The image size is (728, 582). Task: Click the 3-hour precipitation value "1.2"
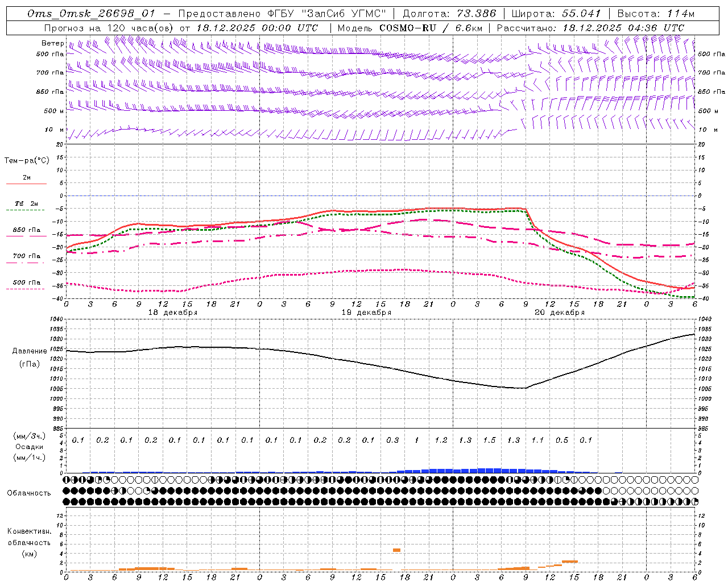pyautogui.click(x=441, y=440)
